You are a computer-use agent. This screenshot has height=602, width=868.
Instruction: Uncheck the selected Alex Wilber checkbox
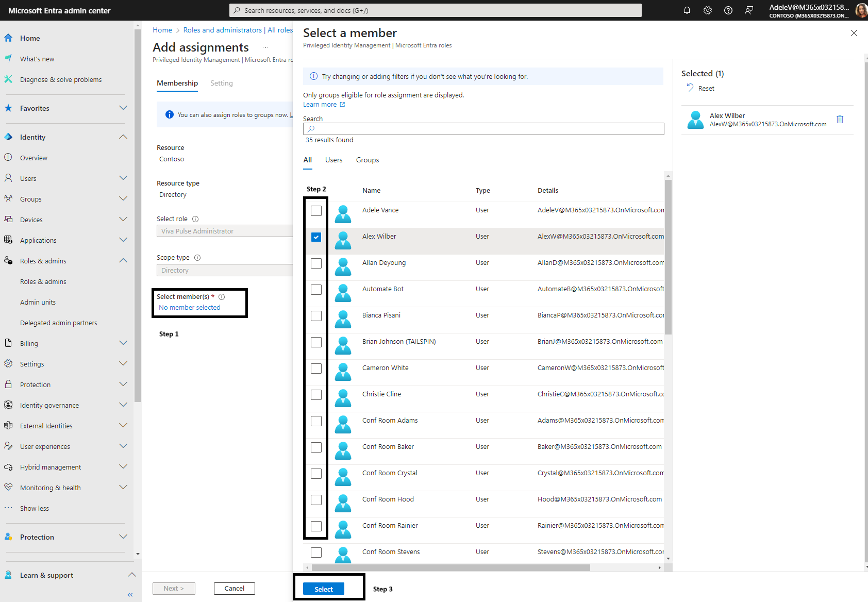click(x=316, y=237)
